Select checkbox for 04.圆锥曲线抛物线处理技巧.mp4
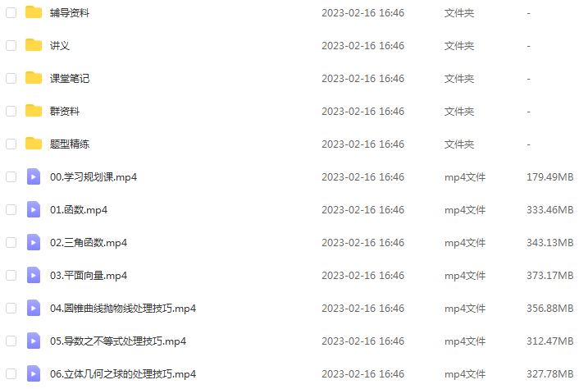The height and width of the screenshot is (389, 588). 11,308
